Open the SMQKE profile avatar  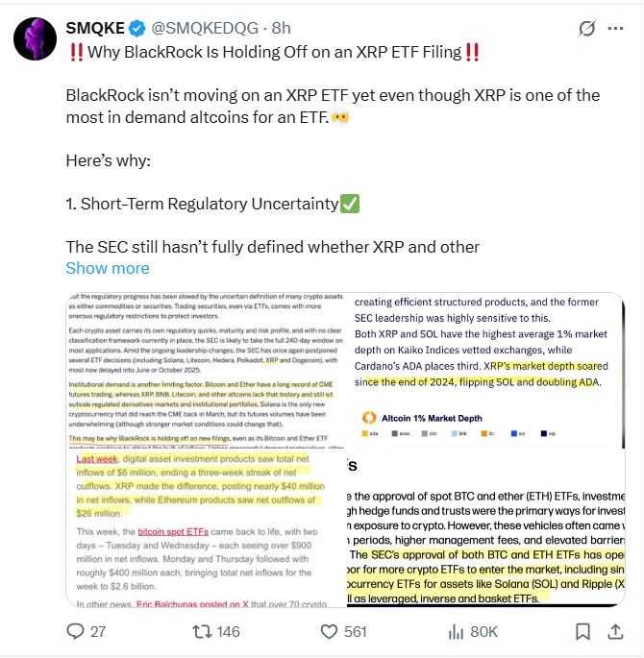(36, 39)
